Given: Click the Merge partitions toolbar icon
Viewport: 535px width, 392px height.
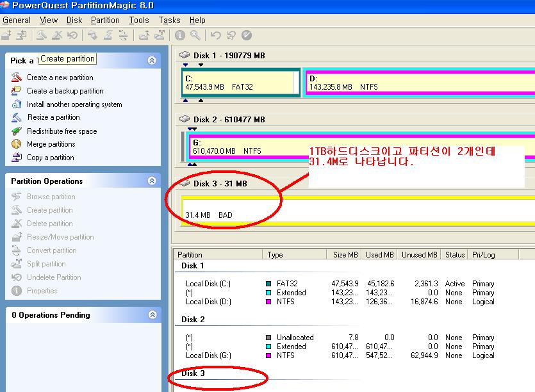Looking at the screenshot, I should (x=144, y=35).
